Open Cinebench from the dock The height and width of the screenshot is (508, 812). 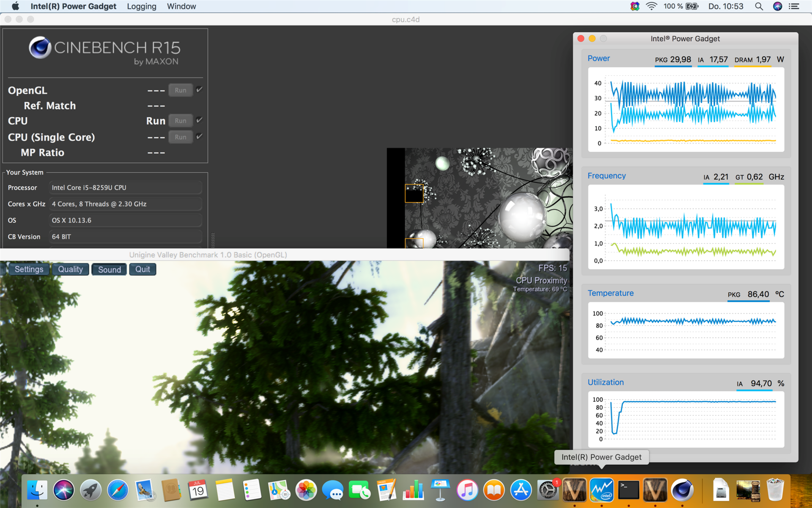point(682,490)
